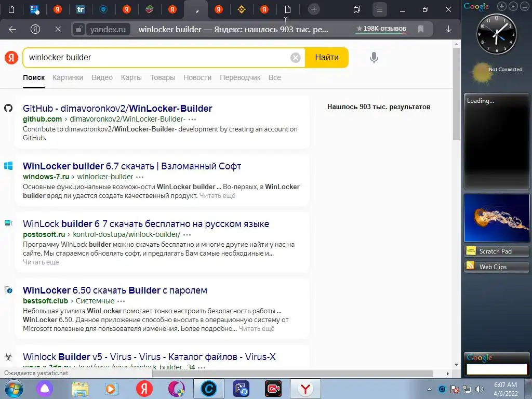Click the red Yandex logo beside search box
Viewport: 532px width, 399px height.
pos(11,58)
